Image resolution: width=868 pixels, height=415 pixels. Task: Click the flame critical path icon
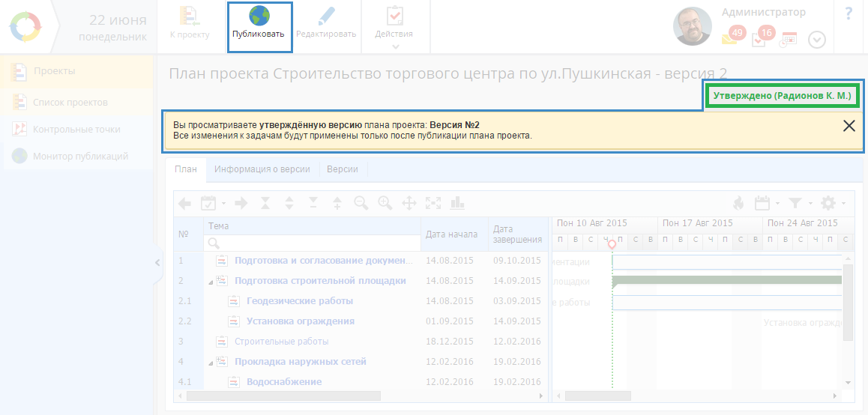pyautogui.click(x=738, y=203)
